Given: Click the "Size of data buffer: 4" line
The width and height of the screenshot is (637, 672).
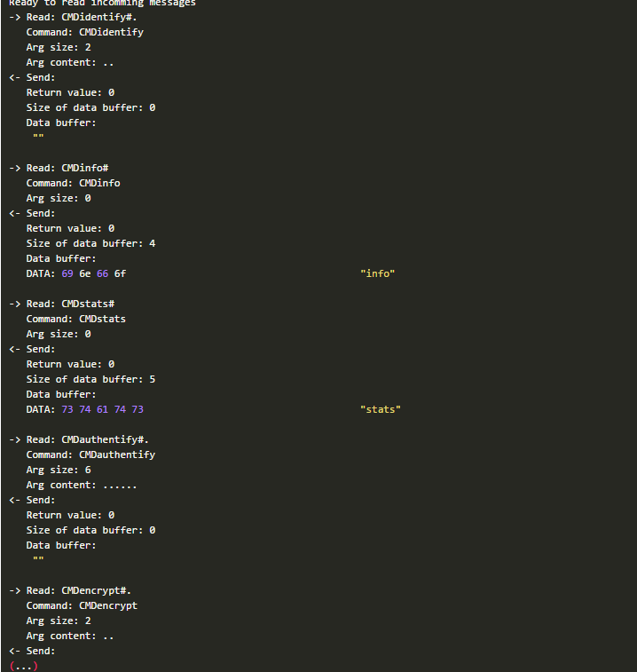Looking at the screenshot, I should (x=90, y=243).
